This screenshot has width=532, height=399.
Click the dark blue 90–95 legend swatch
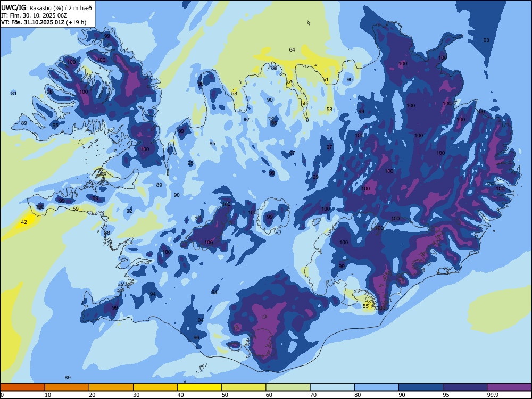(421, 387)
